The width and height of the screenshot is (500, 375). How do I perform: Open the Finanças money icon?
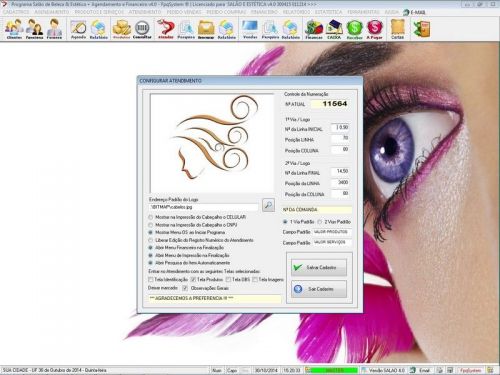point(314,29)
